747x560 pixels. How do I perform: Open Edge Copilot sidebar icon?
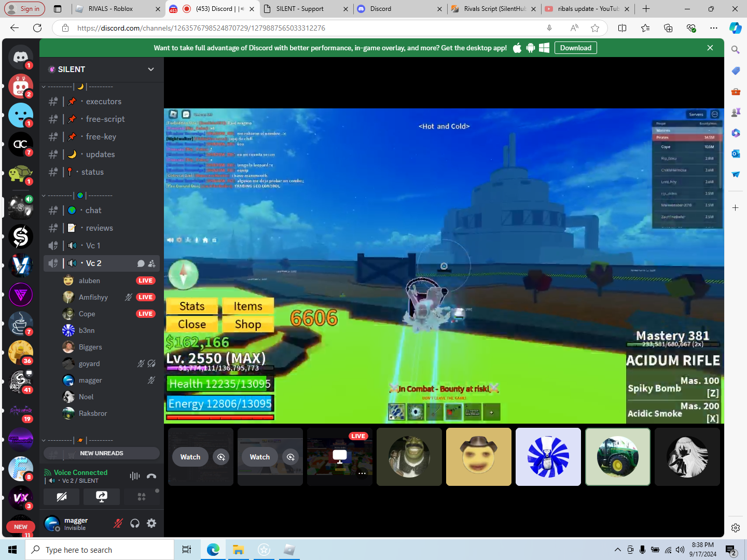click(x=735, y=28)
